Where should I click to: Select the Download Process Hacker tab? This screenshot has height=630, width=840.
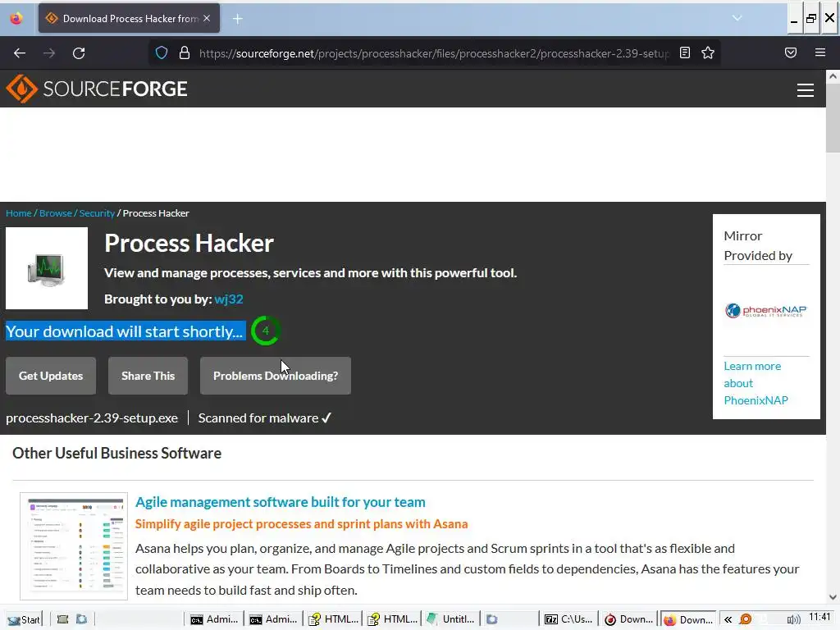tap(129, 18)
